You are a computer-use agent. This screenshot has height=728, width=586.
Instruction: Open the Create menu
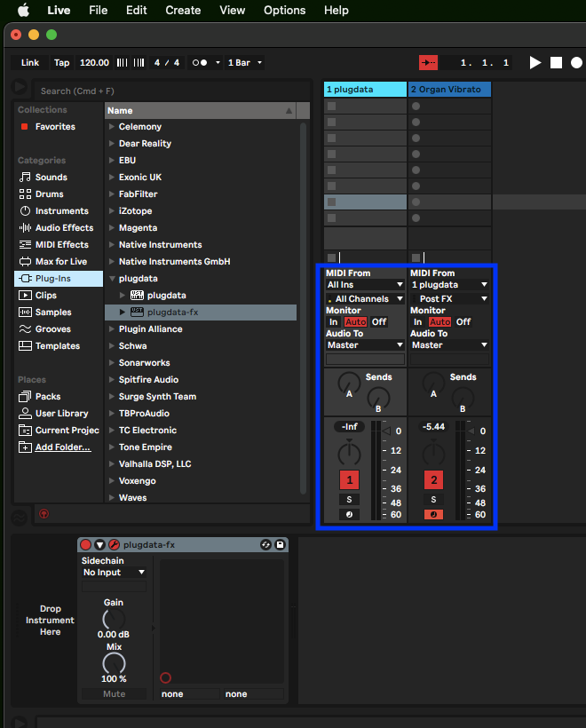(183, 11)
